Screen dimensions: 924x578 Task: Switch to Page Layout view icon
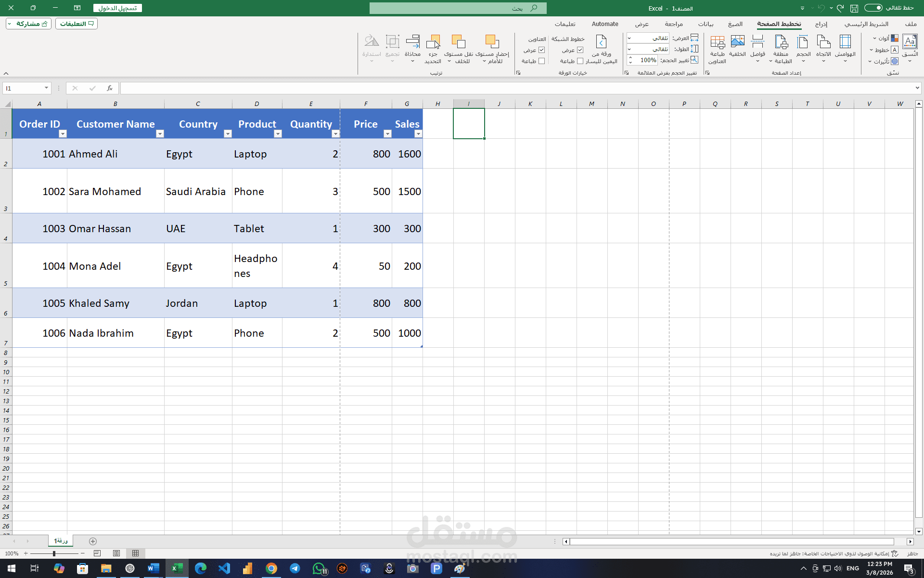tap(116, 553)
